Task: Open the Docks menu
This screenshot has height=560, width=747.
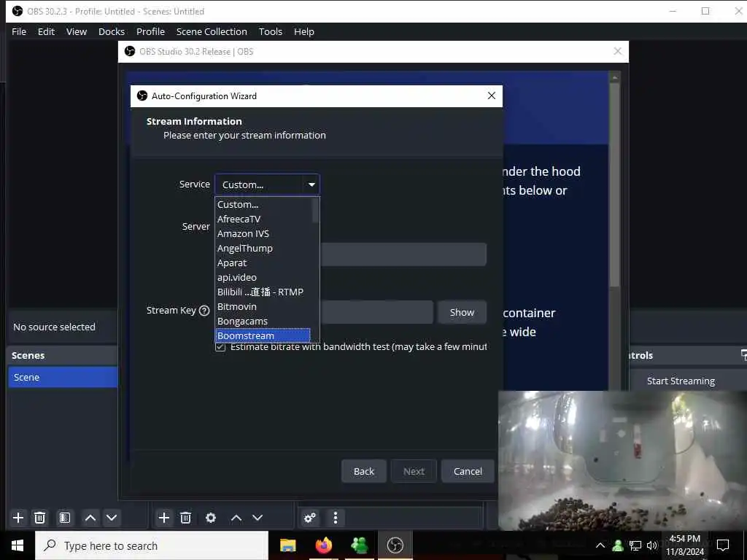Action: [112, 32]
